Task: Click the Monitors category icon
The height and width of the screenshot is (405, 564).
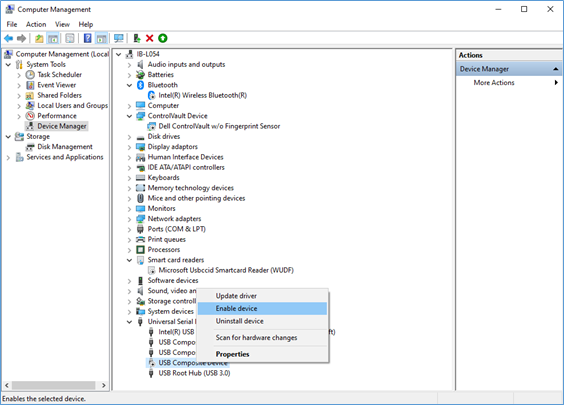Action: (x=140, y=209)
